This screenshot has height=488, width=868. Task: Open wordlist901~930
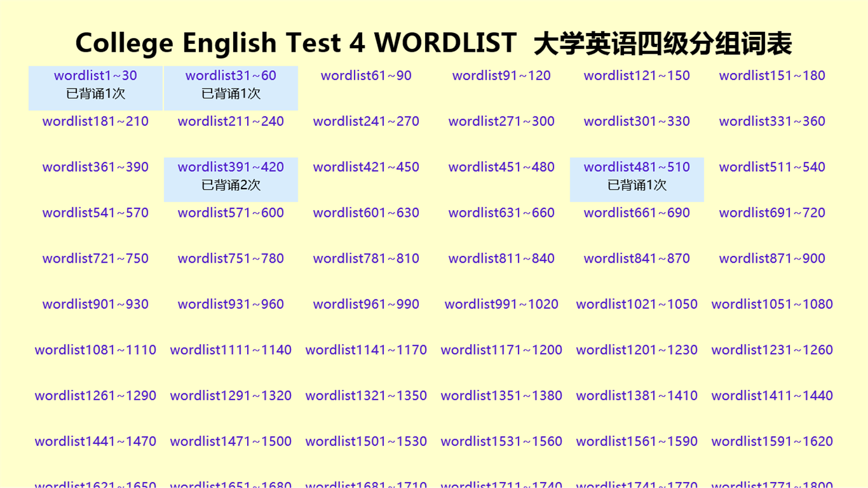[x=95, y=304]
